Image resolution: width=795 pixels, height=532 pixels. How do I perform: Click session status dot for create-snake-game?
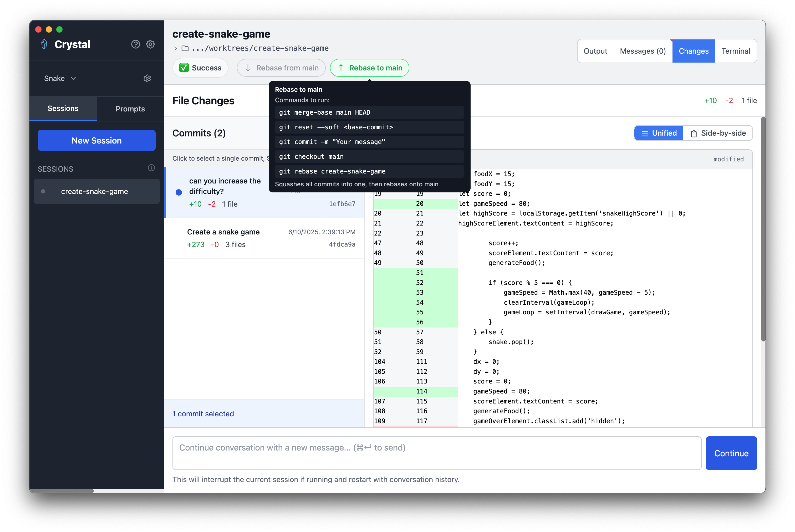tap(43, 191)
